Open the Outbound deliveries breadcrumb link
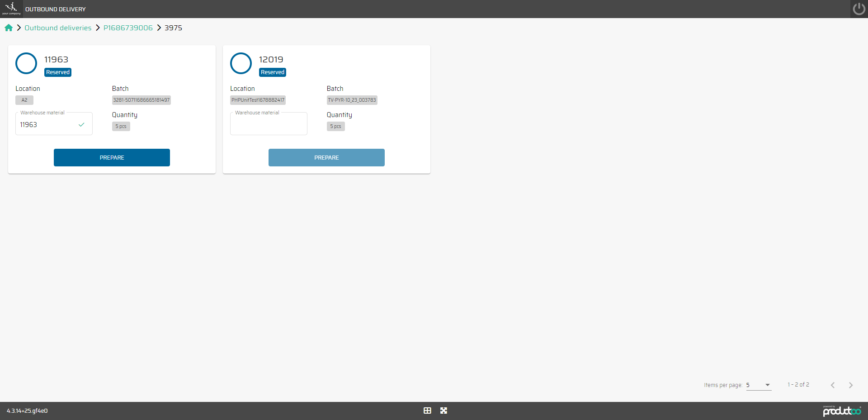This screenshot has width=868, height=420. tap(58, 28)
